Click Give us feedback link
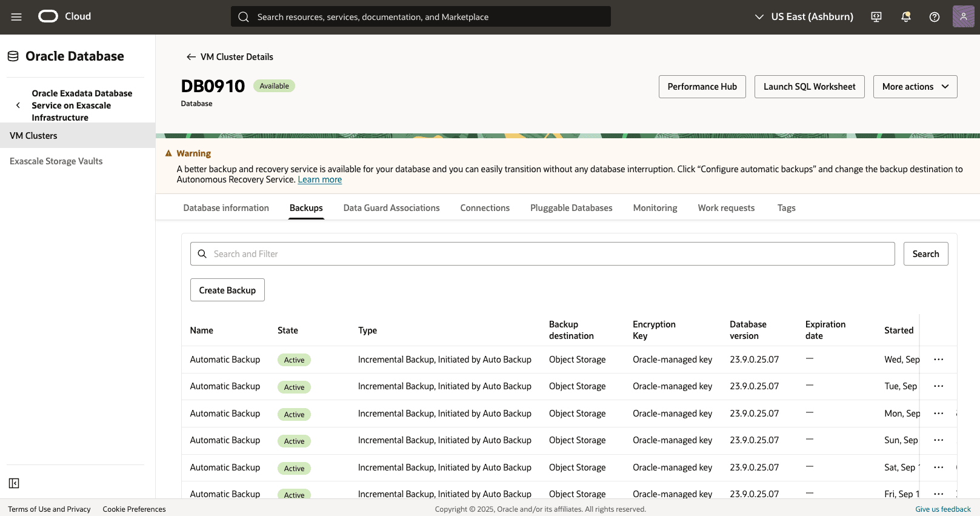The height and width of the screenshot is (516, 980). [x=943, y=509]
